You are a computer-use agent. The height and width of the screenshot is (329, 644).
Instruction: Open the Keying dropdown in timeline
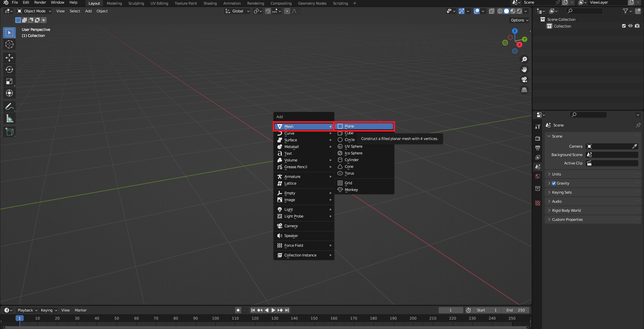pos(49,310)
